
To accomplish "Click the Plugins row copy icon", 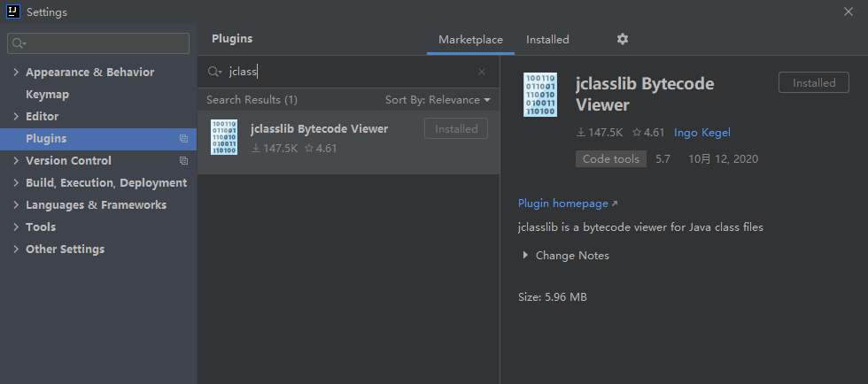I will pyautogui.click(x=183, y=139).
